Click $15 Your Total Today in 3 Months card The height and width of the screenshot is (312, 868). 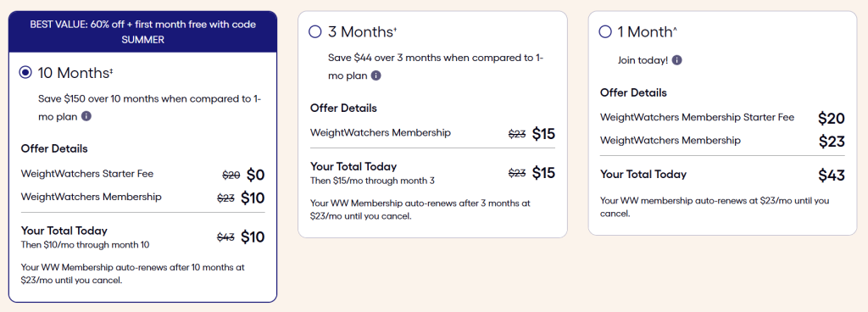543,173
